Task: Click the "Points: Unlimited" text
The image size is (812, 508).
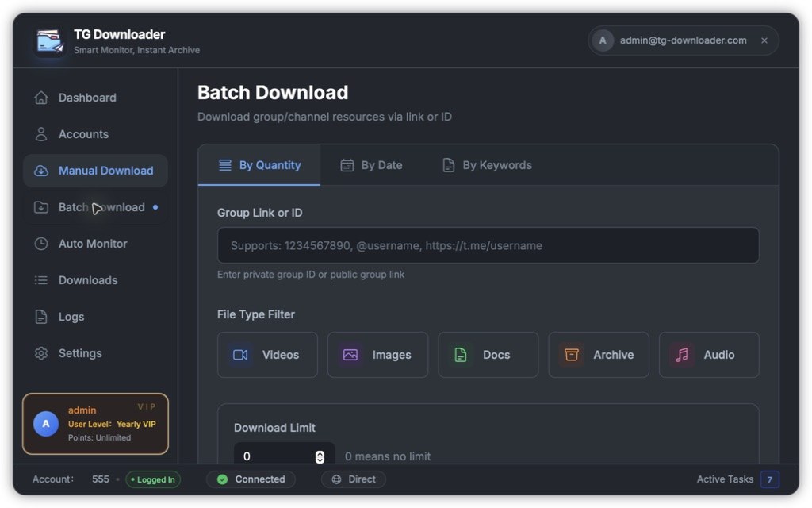Action: point(99,438)
